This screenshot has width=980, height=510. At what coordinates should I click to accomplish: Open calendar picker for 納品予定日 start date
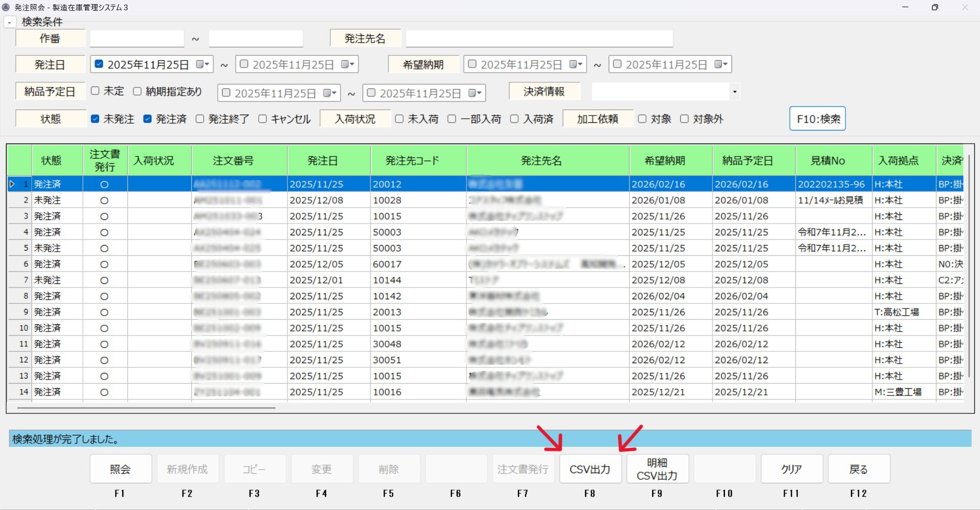click(x=330, y=93)
